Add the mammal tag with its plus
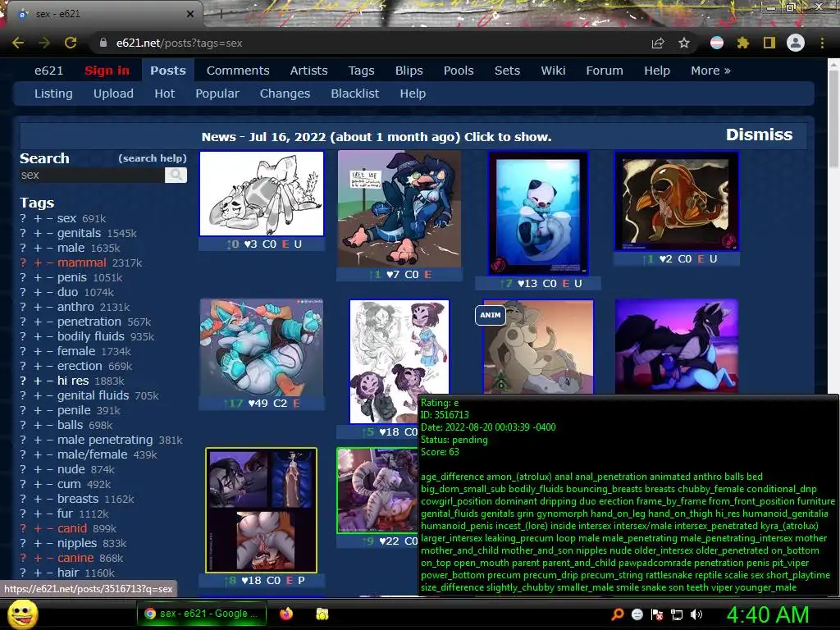Viewport: 840px width, 630px height. pos(38,262)
